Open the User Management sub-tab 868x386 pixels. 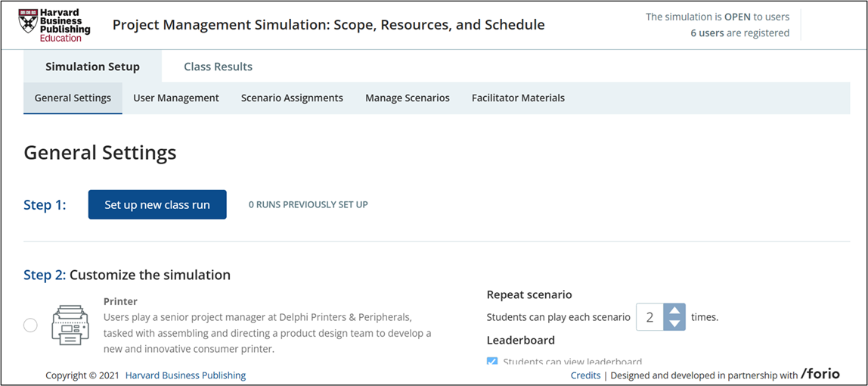click(176, 98)
